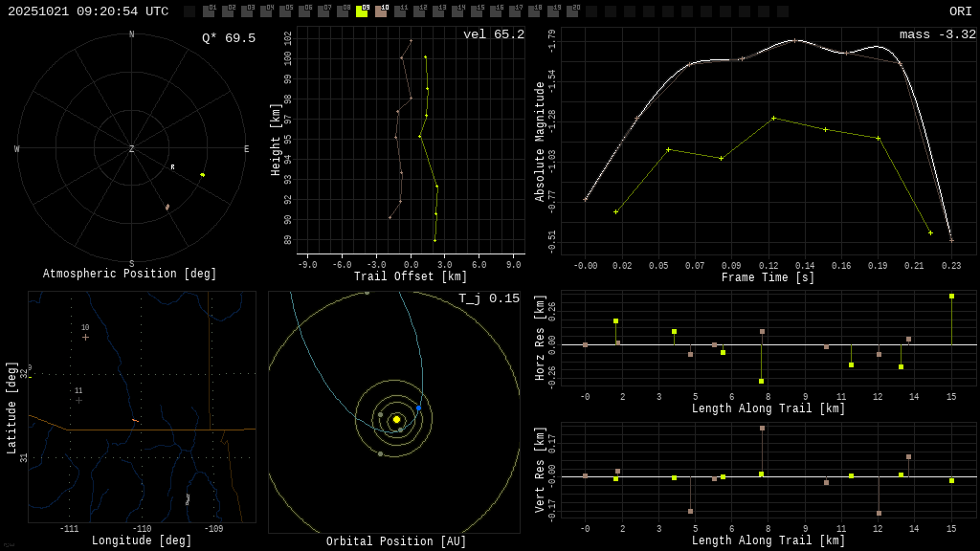Click the blue Earth dot on orbit
Image resolution: width=980 pixels, height=551 pixels.
tap(418, 408)
